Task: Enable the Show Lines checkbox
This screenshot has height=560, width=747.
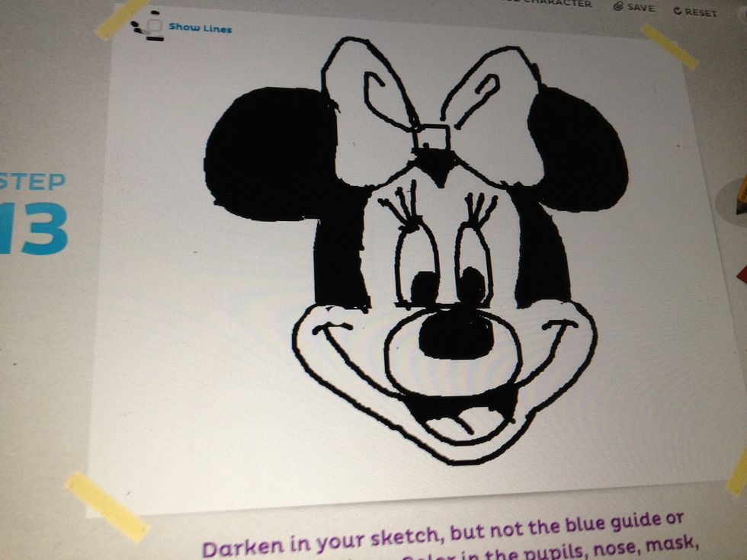Action: tap(155, 27)
